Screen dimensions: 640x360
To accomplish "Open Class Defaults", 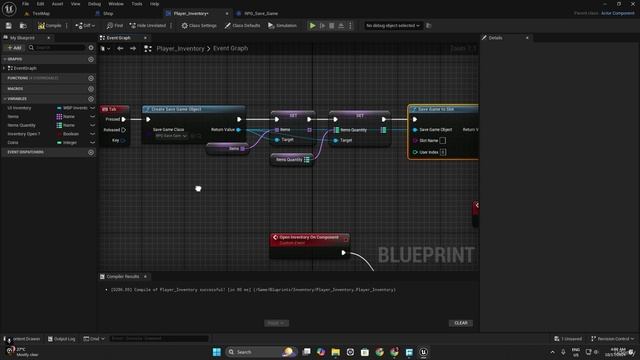I will click(x=242, y=26).
